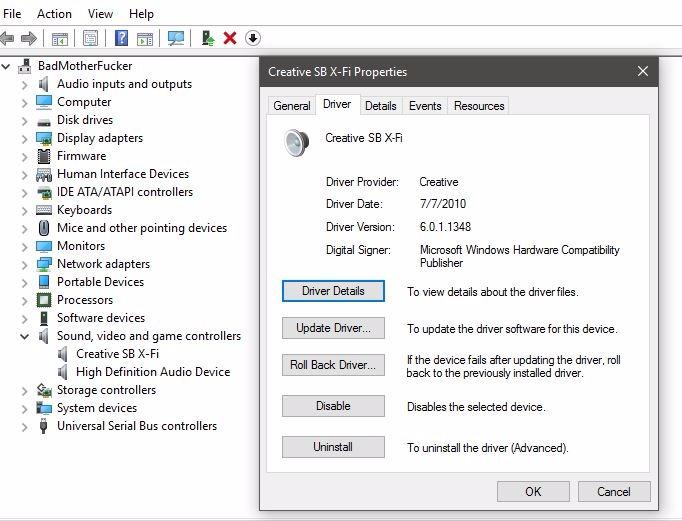682x521 pixels.
Task: Select High Definition Audio Device in the tree
Action: pyautogui.click(x=153, y=372)
